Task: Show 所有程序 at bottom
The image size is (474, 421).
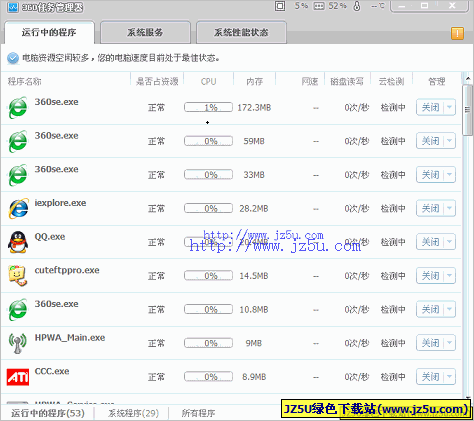Action: [198, 413]
